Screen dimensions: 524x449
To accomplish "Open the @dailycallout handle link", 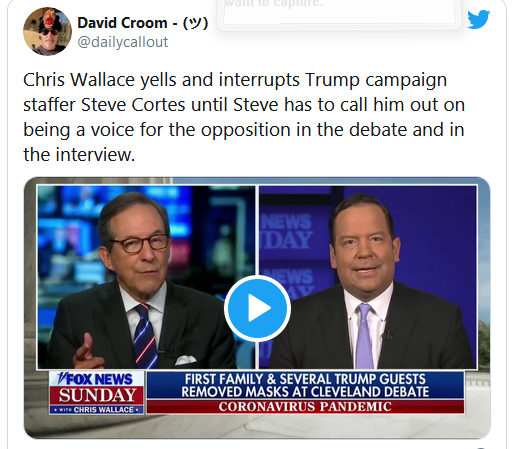I will (123, 42).
